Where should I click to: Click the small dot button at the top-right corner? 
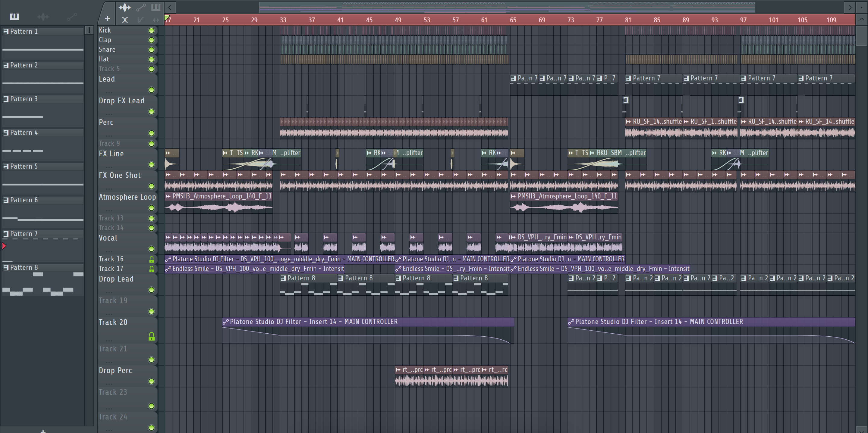862,7
